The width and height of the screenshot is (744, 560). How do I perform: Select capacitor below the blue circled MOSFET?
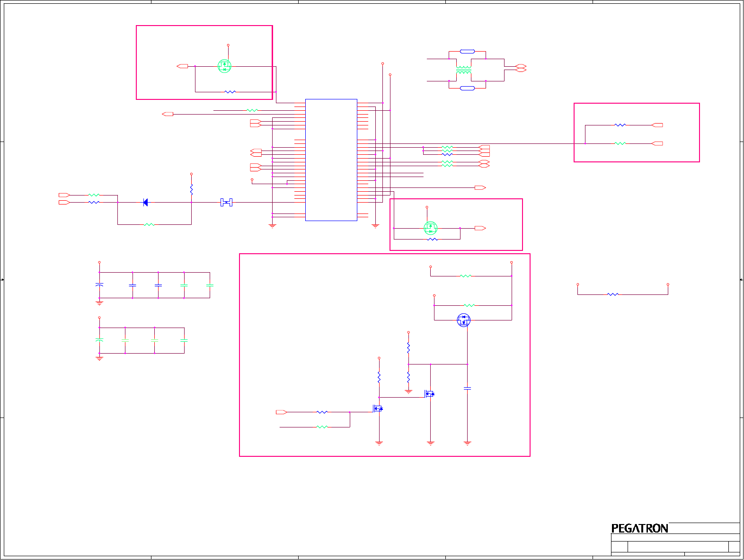[x=468, y=388]
